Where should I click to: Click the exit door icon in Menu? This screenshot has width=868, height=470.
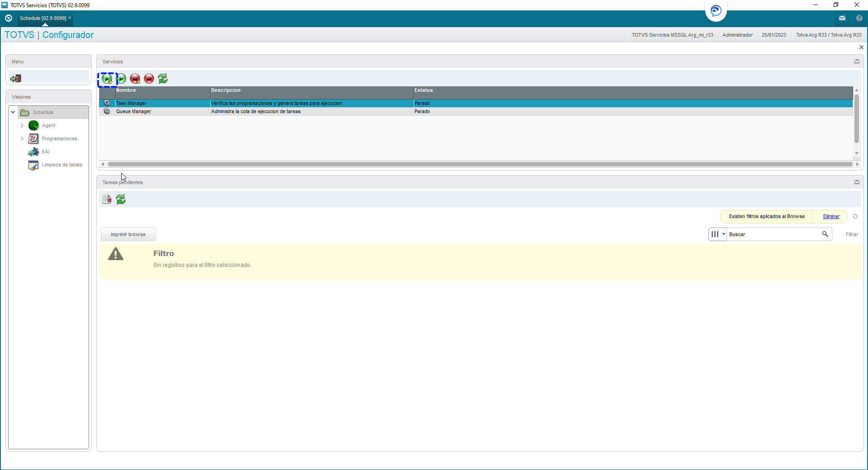click(x=16, y=78)
